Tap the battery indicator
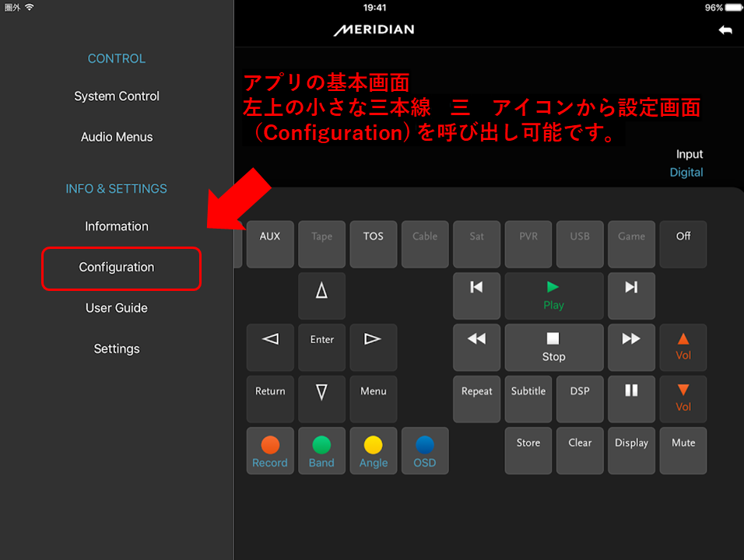Image resolution: width=744 pixels, height=560 pixels. (x=734, y=8)
